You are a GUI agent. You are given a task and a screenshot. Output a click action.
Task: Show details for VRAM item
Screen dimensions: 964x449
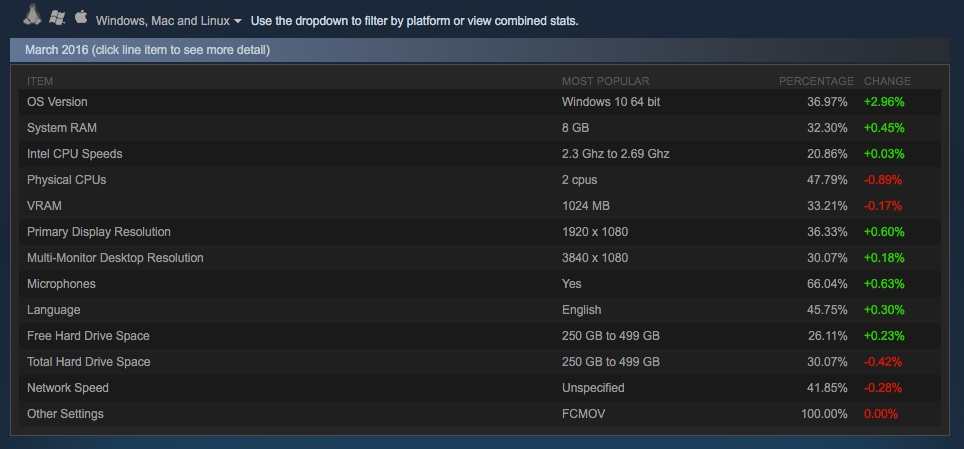(480, 206)
